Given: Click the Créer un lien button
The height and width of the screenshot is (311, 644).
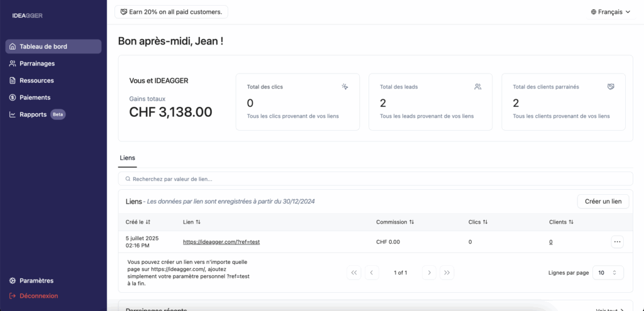Looking at the screenshot, I should (603, 202).
